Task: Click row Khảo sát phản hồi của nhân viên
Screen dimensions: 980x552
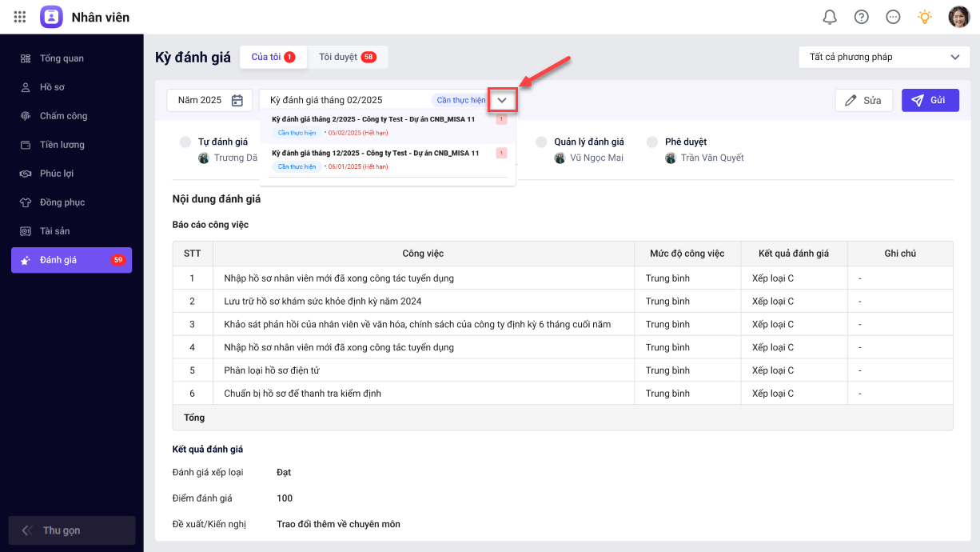Action: click(563, 324)
